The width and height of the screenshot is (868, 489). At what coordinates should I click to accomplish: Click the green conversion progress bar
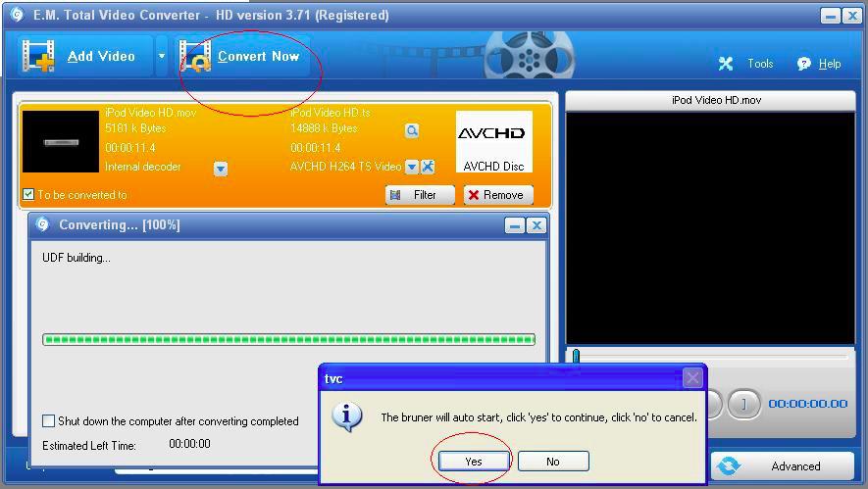(x=288, y=339)
